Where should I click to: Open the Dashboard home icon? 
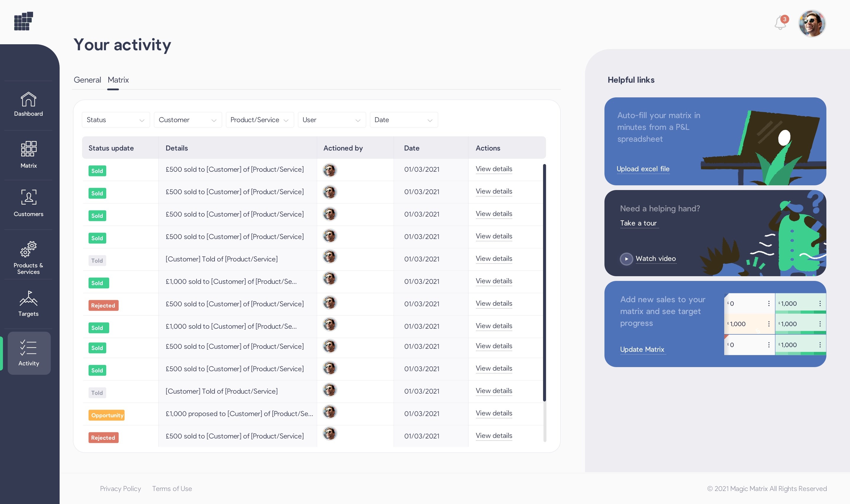click(x=29, y=99)
